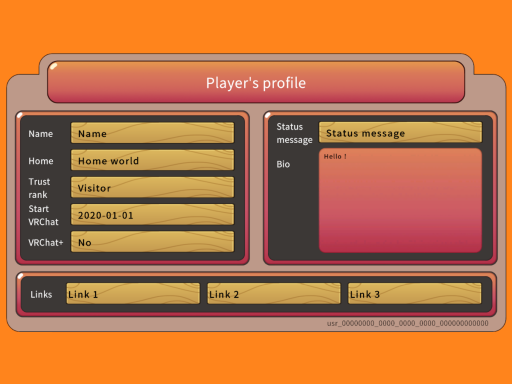Click the "Links" label
This screenshot has height=384, width=512.
[41, 294]
